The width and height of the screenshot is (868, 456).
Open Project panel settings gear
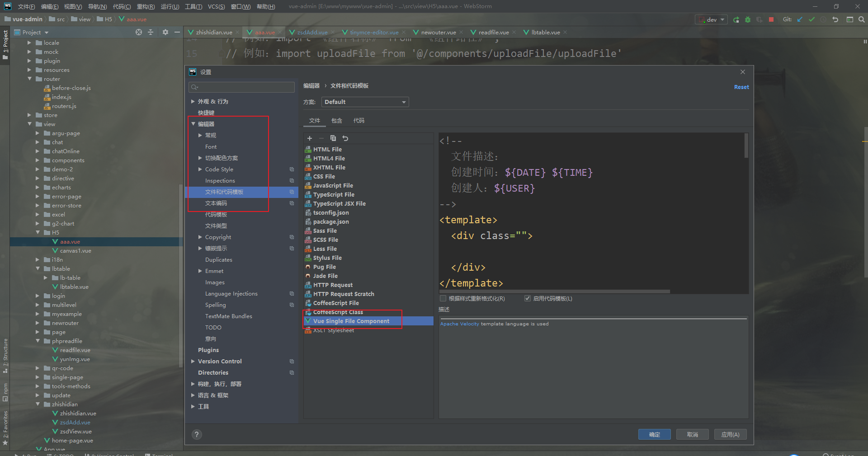coord(165,32)
